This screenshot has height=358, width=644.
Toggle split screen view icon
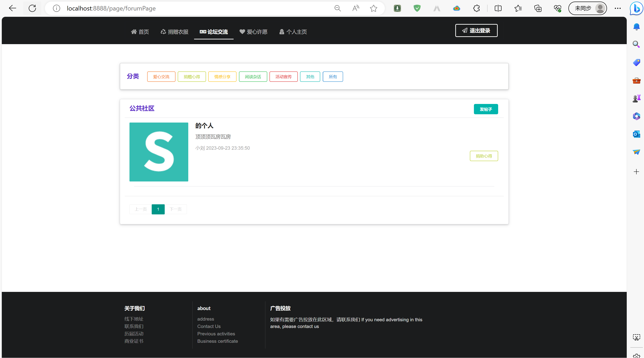pos(498,8)
